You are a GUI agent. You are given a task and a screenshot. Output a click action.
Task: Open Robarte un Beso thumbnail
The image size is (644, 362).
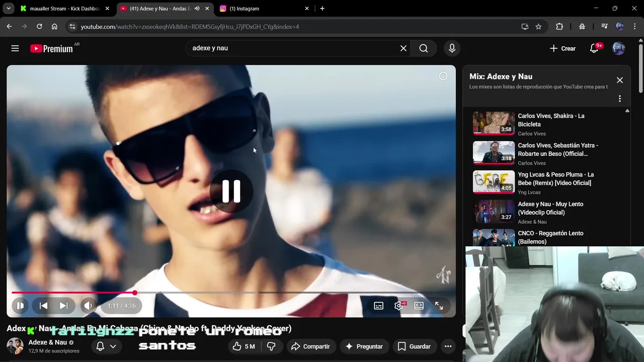click(494, 153)
